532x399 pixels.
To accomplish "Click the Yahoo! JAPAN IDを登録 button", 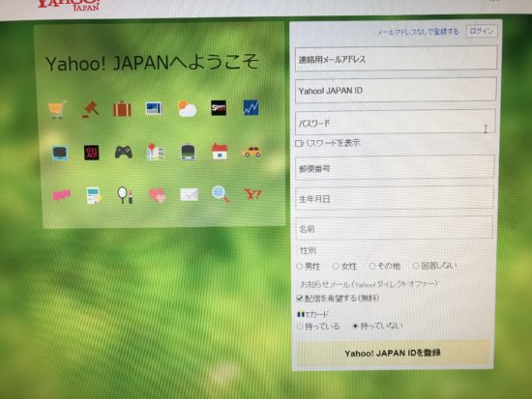I will coord(393,353).
